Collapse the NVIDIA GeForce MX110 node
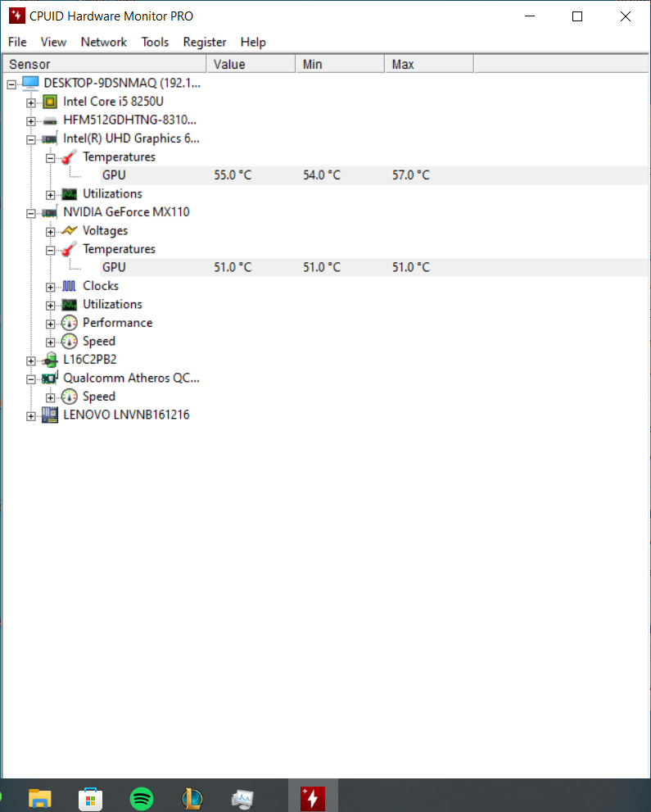This screenshot has width=651, height=812. tap(31, 213)
